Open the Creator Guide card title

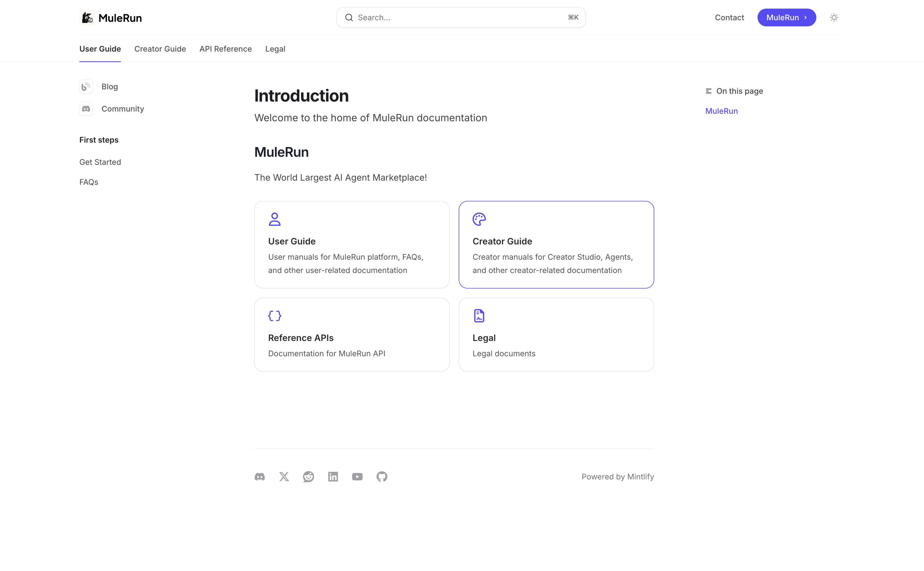point(502,241)
